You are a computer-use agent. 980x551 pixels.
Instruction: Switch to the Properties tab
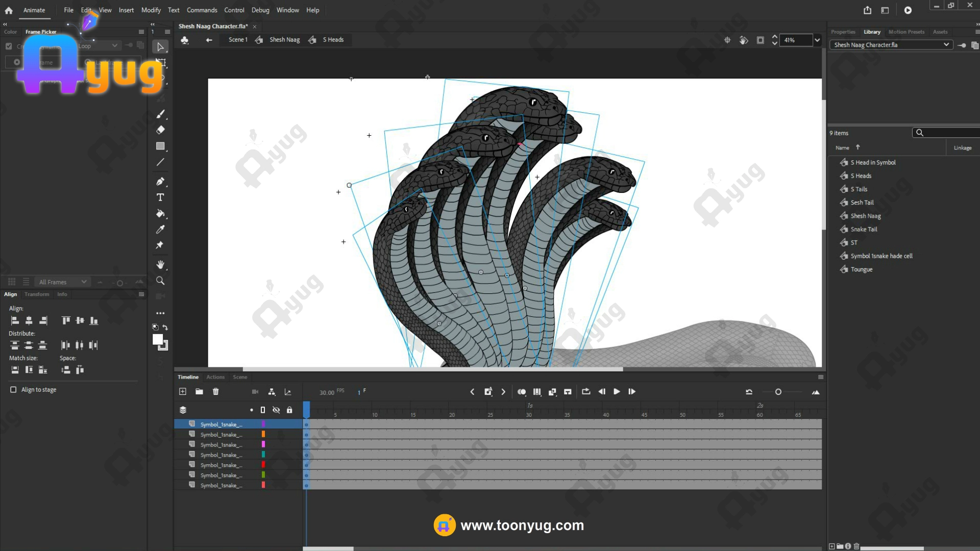click(843, 32)
